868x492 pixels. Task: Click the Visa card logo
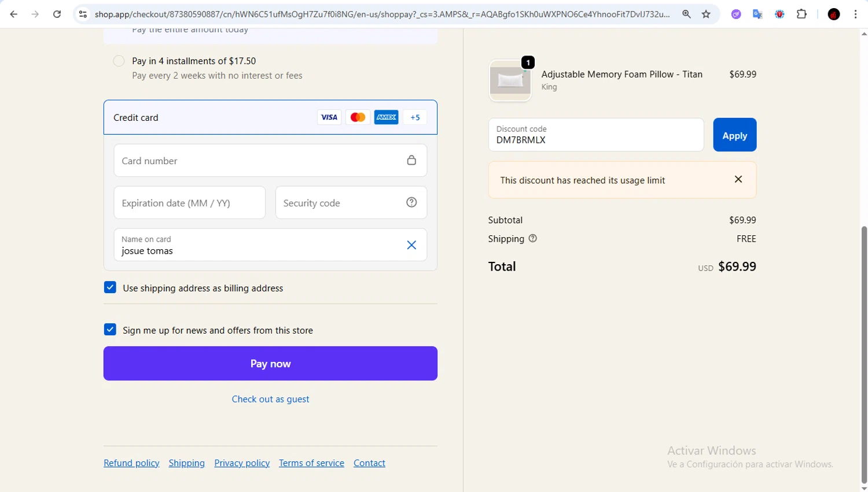tap(329, 117)
